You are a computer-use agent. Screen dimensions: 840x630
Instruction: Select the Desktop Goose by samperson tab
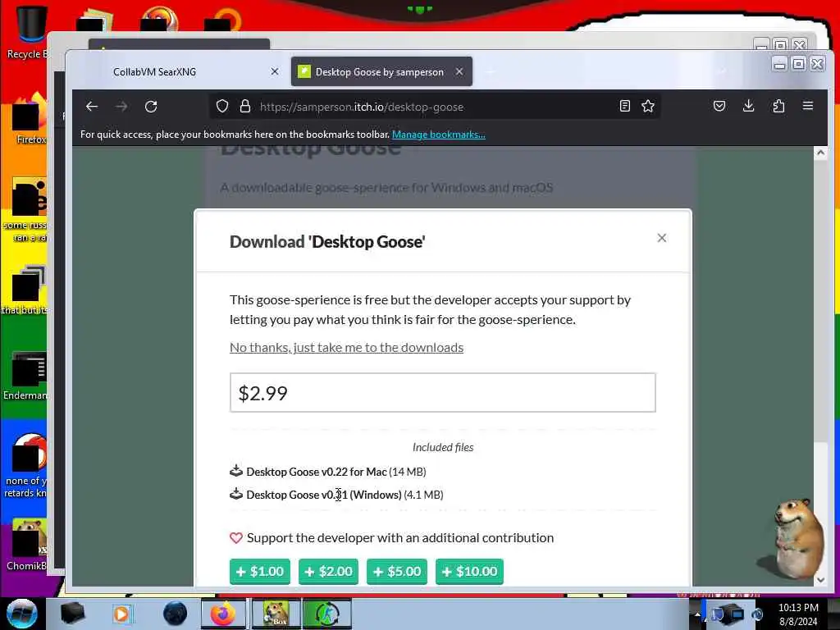tap(381, 72)
